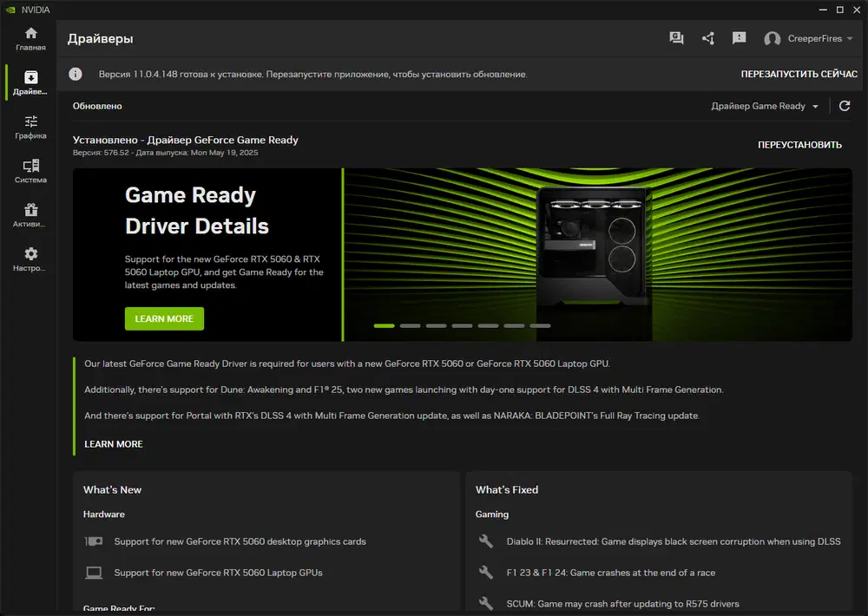
Task: Click F1 23 & F1 24 crash fix text
Action: click(x=610, y=573)
